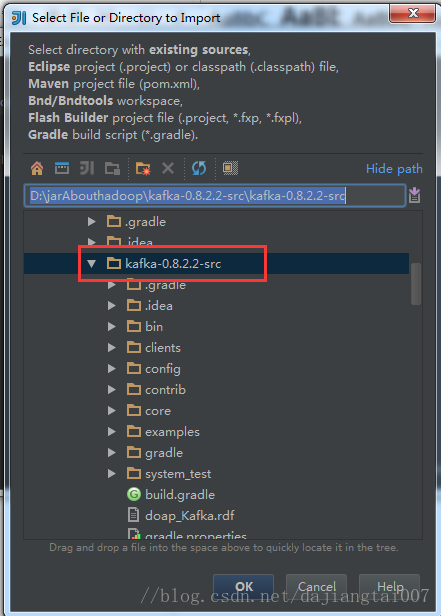This screenshot has height=616, width=441.
Task: Click the path text field
Action: pos(215,196)
